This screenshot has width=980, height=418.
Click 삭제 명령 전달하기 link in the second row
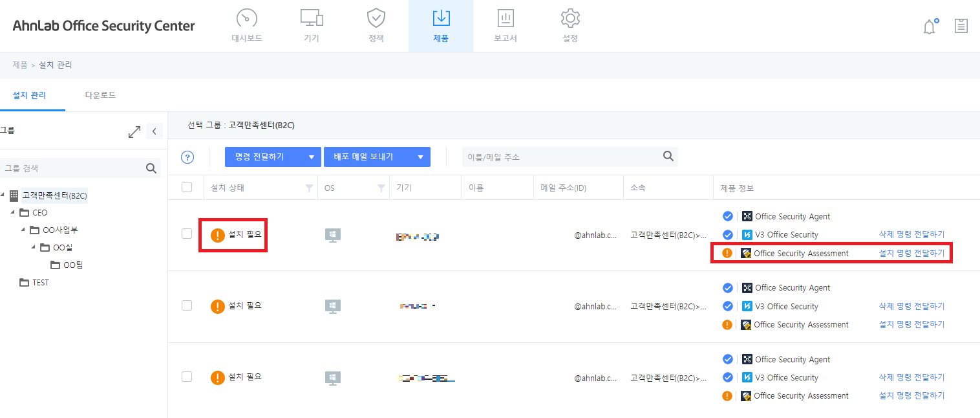coord(911,306)
